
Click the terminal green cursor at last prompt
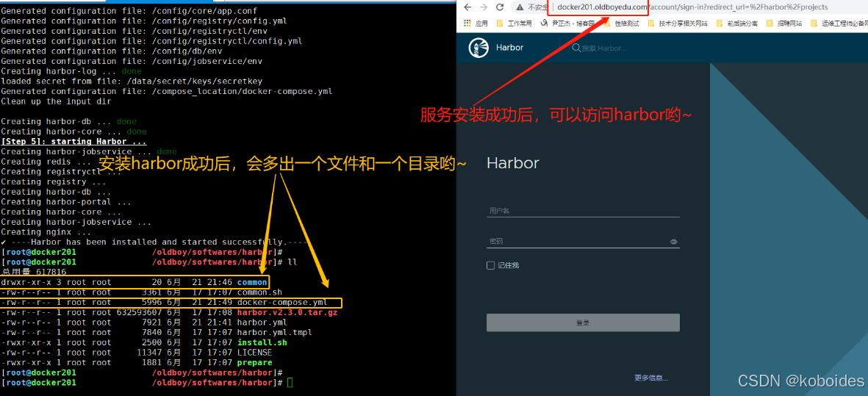point(290,383)
